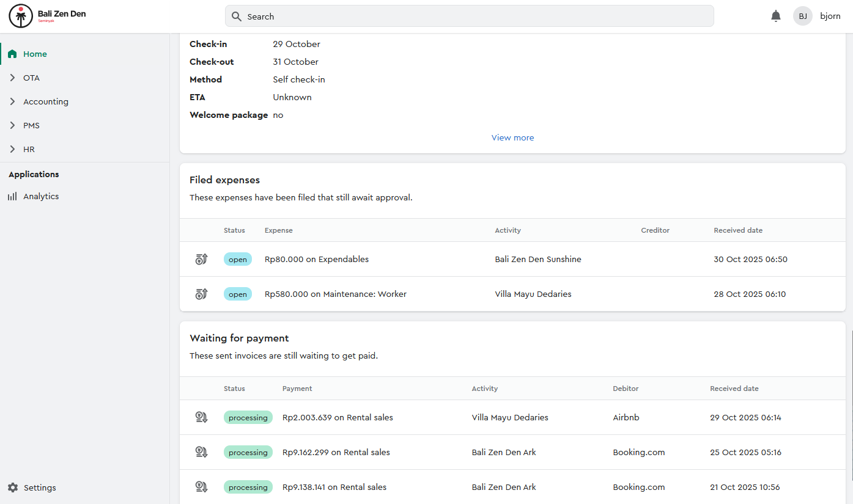Click the Bali Zen Den palm logo
Image resolution: width=853 pixels, height=504 pixels.
tap(21, 16)
